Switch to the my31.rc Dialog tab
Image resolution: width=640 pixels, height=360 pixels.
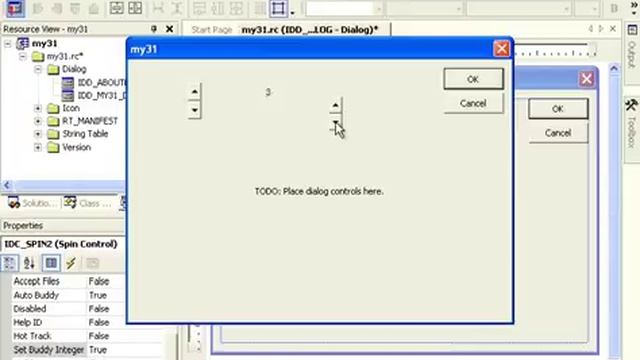pyautogui.click(x=310, y=30)
